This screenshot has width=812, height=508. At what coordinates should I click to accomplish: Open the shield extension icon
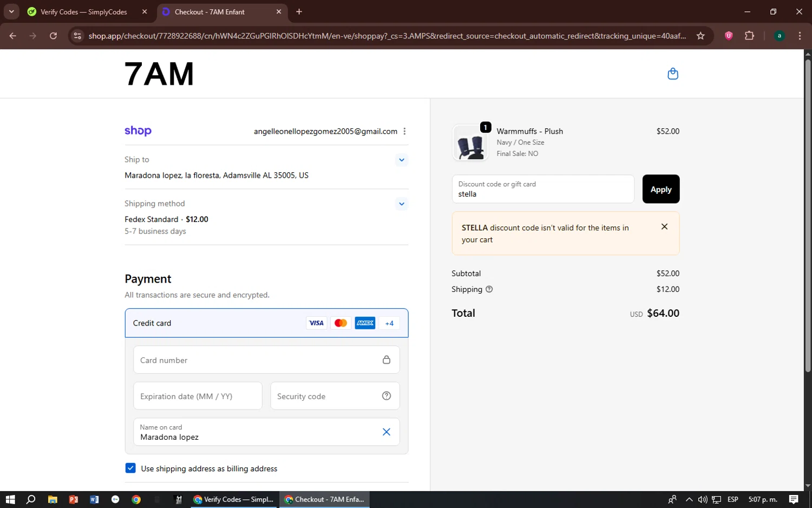pos(729,36)
